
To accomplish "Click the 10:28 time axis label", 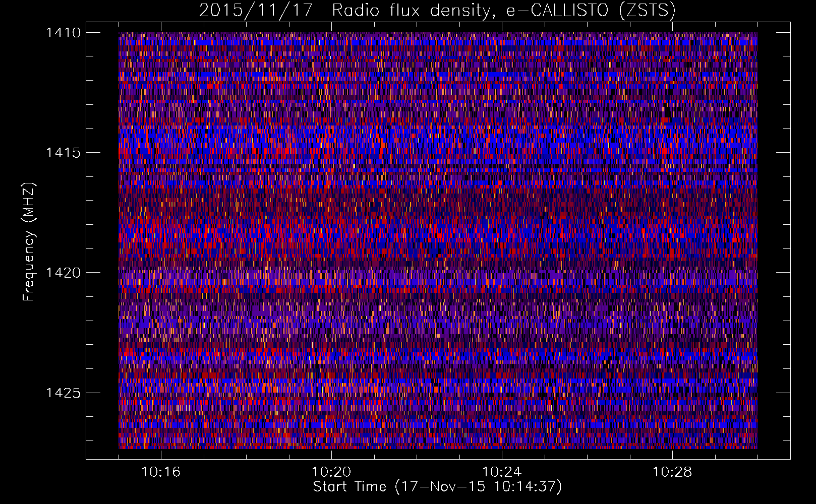I will tap(672, 472).
